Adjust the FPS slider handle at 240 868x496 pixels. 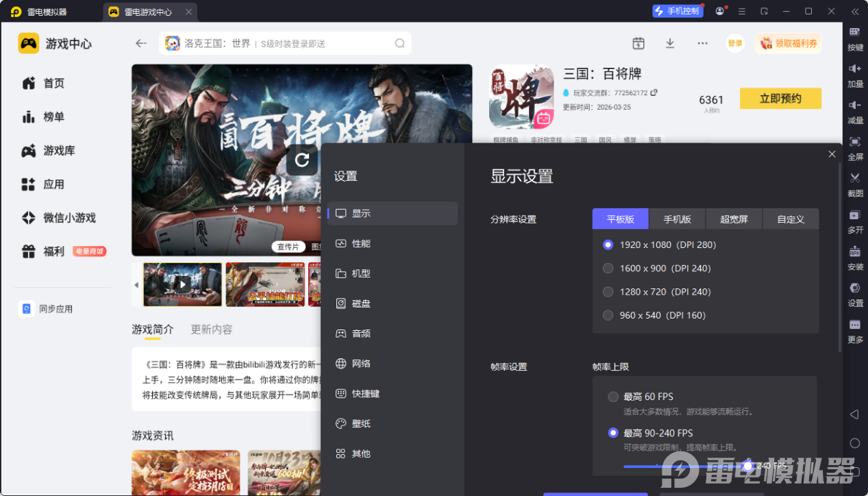(747, 466)
